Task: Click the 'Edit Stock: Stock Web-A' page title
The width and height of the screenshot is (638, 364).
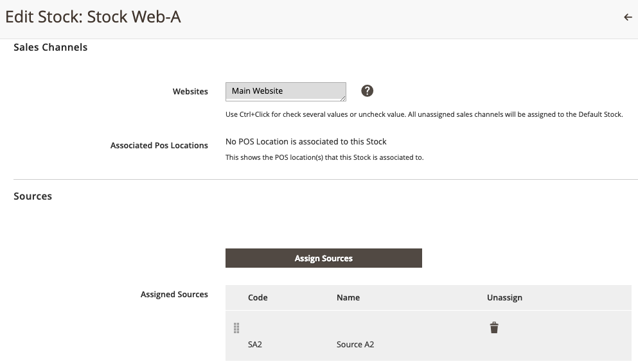Action: (93, 17)
